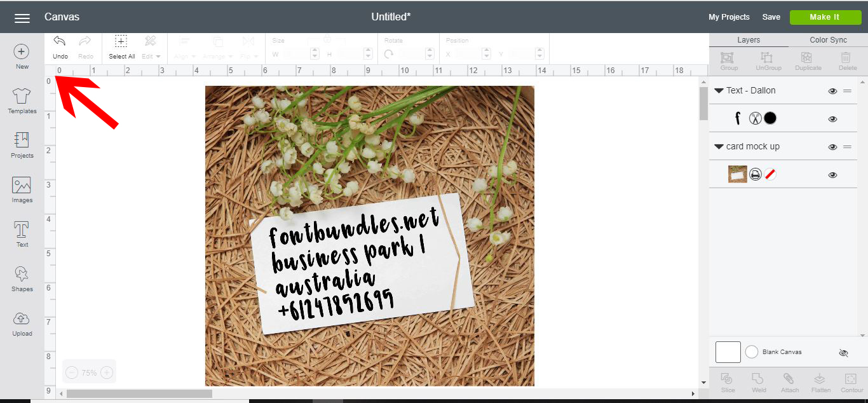Click the Flatten tool
Viewport: 868px width, 403px height.
(821, 383)
